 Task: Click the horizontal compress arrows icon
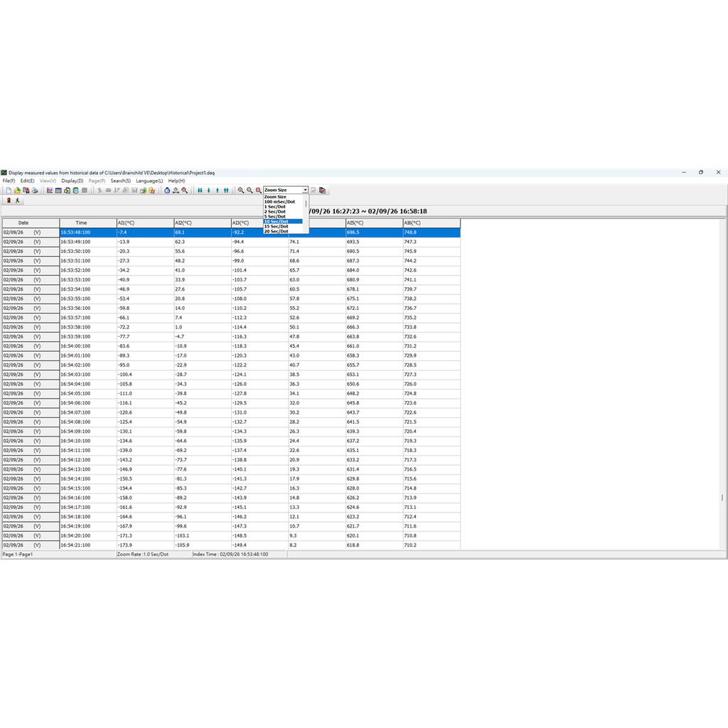tap(199, 190)
